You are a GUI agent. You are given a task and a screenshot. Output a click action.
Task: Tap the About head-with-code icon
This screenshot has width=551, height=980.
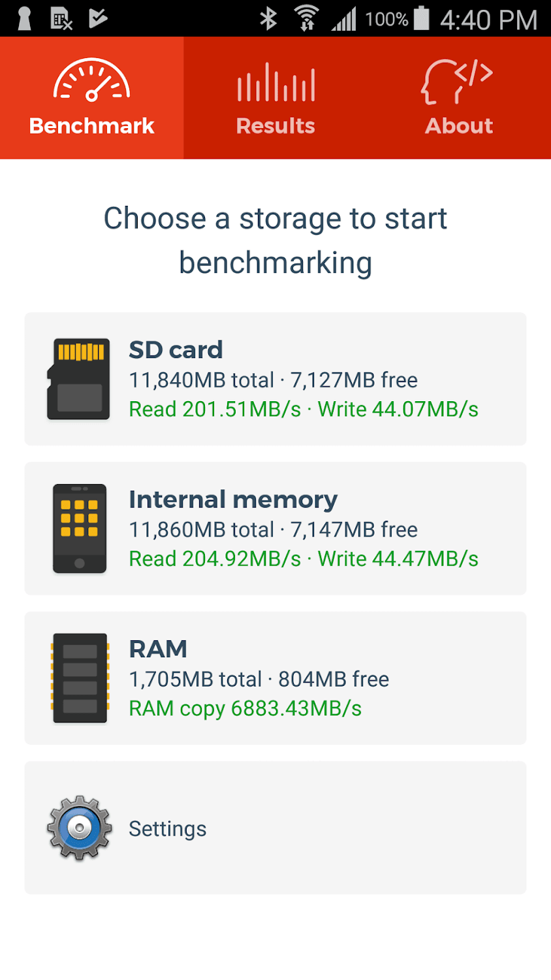pos(457,81)
